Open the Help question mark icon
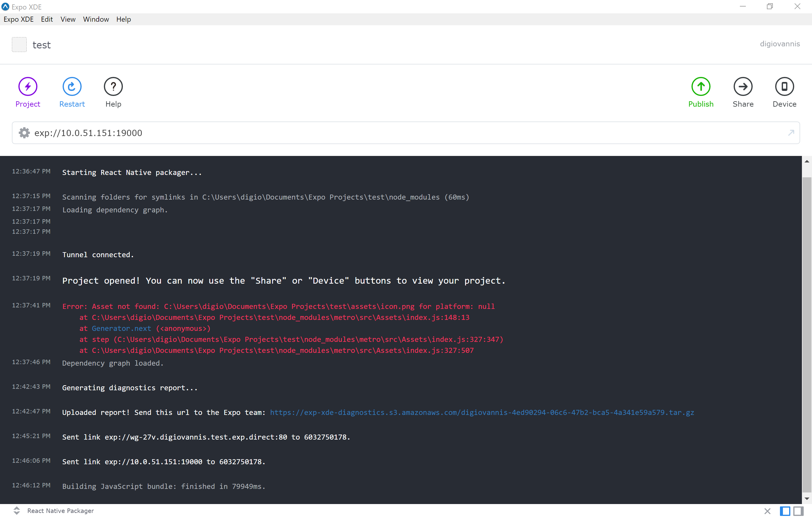This screenshot has height=518, width=812. point(113,87)
